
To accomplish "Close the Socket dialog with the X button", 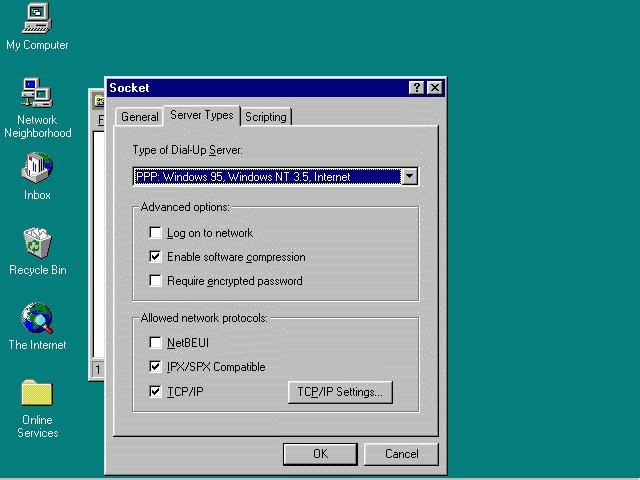I will (435, 88).
